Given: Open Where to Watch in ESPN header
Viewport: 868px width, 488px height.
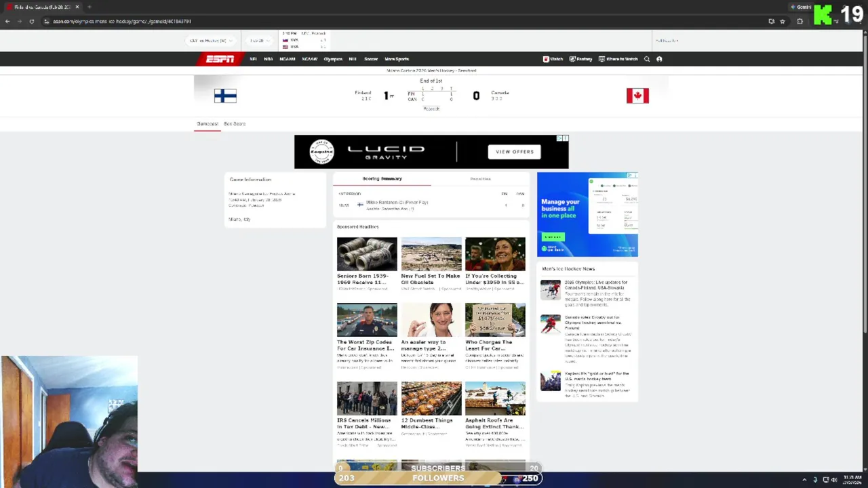Looking at the screenshot, I should click(618, 59).
